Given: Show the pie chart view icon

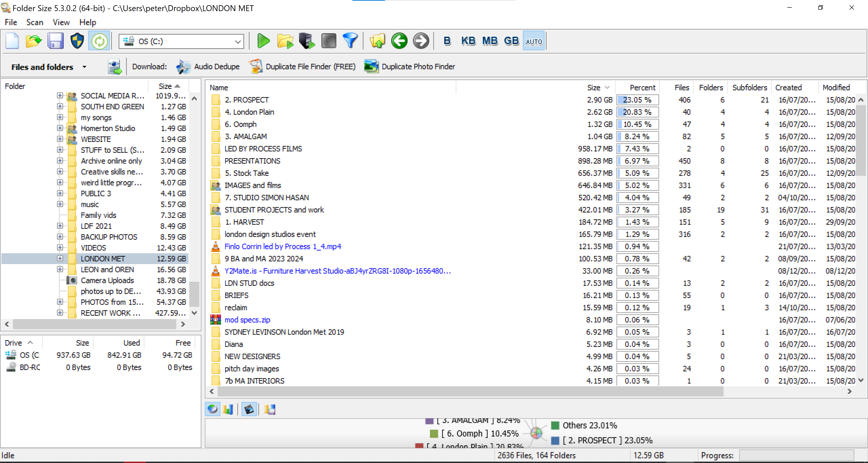Looking at the screenshot, I should (213, 409).
